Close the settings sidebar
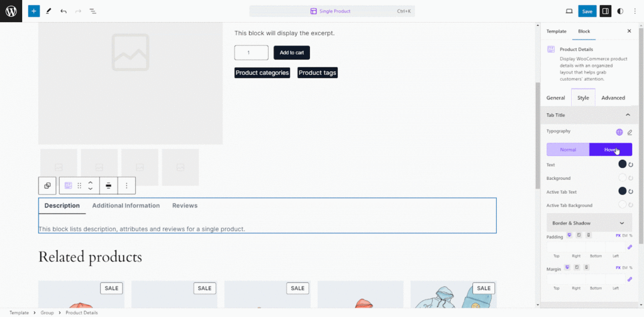The image size is (644, 317). (x=629, y=31)
